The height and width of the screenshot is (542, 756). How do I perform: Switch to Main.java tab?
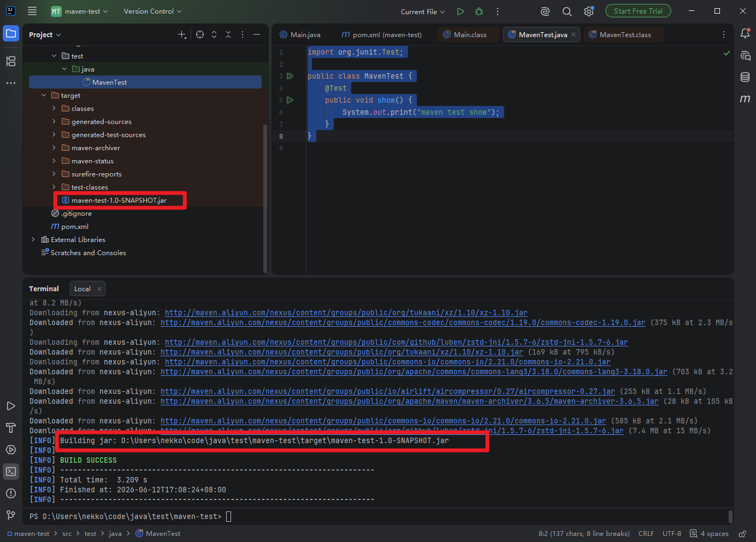300,34
